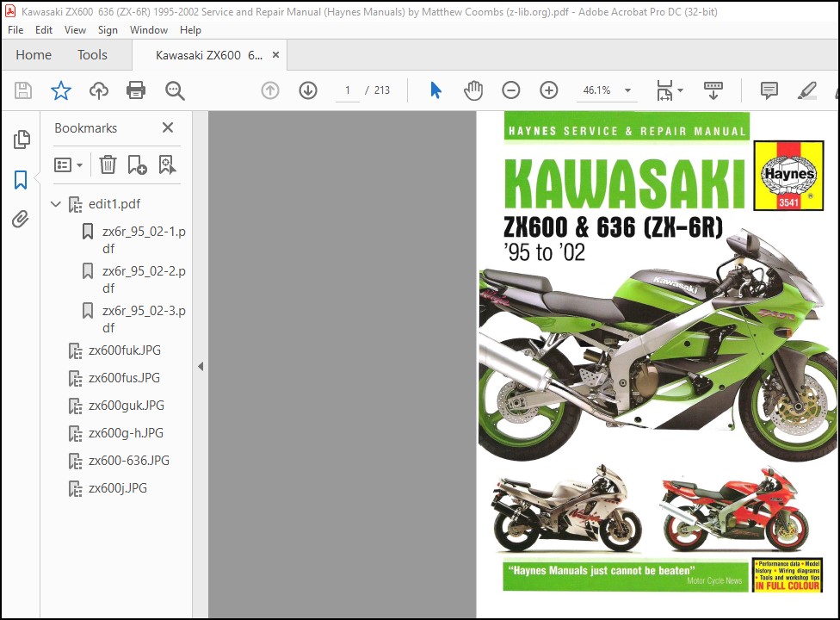840x620 pixels.
Task: Open bookmark zx600-636.JPG
Action: (x=128, y=461)
